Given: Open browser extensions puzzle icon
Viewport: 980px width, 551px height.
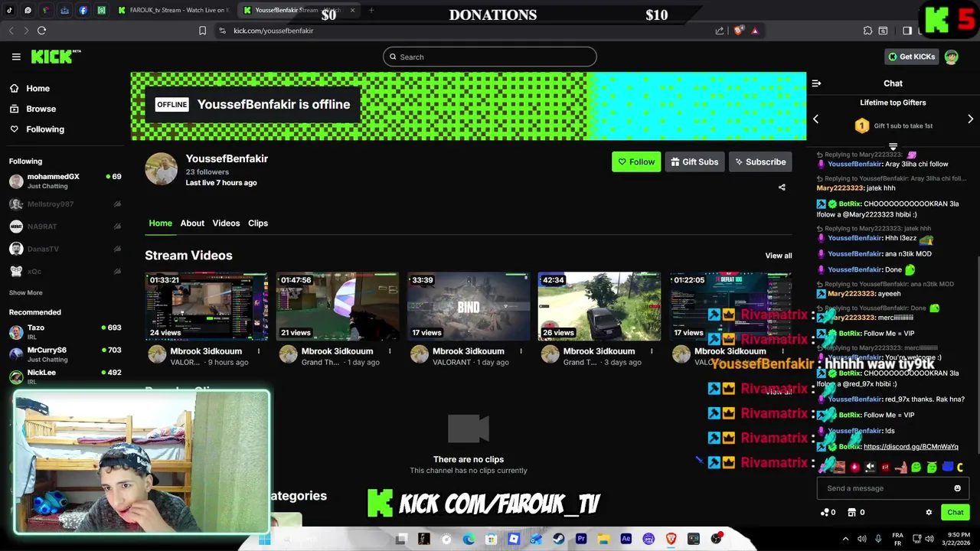Looking at the screenshot, I should [x=867, y=31].
